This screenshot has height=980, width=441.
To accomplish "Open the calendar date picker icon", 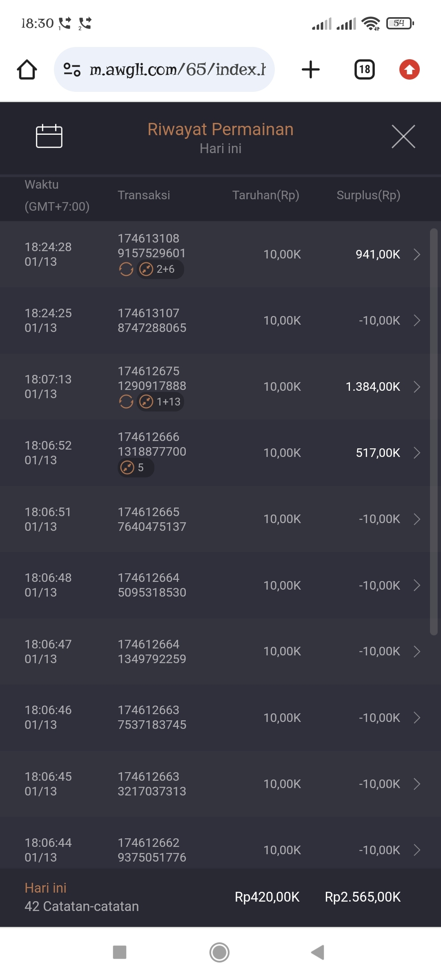I will [x=49, y=136].
